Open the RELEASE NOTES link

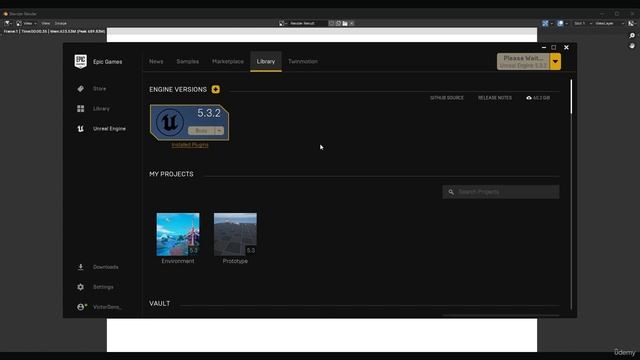click(x=495, y=98)
